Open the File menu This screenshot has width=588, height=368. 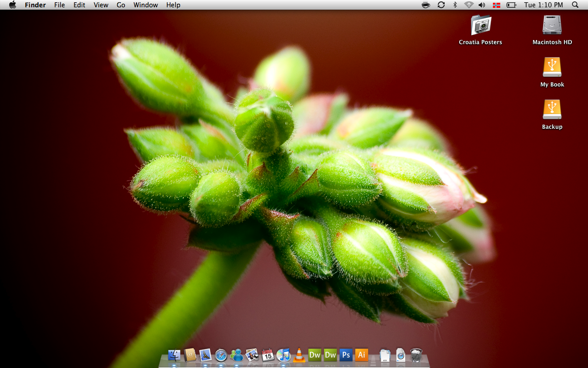59,5
